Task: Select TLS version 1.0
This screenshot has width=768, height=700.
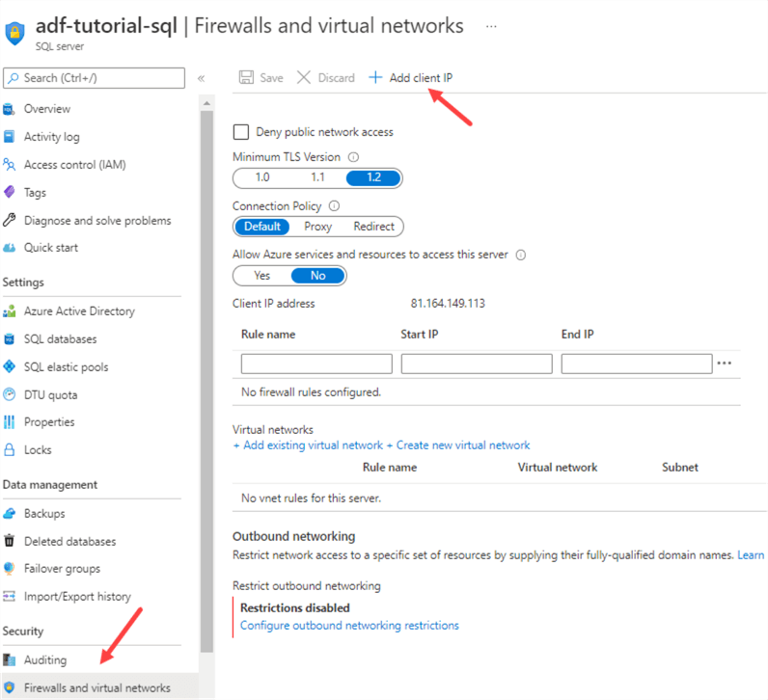Action: [x=262, y=177]
